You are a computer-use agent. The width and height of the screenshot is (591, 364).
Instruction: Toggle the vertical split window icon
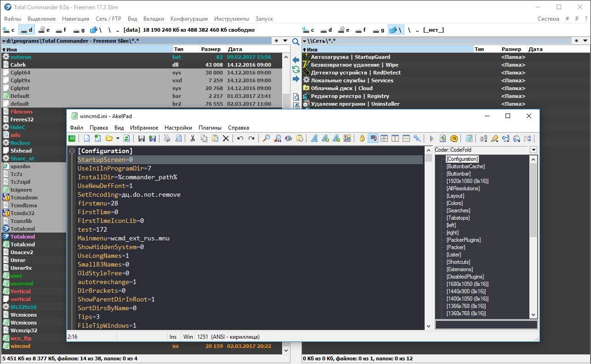click(x=395, y=138)
